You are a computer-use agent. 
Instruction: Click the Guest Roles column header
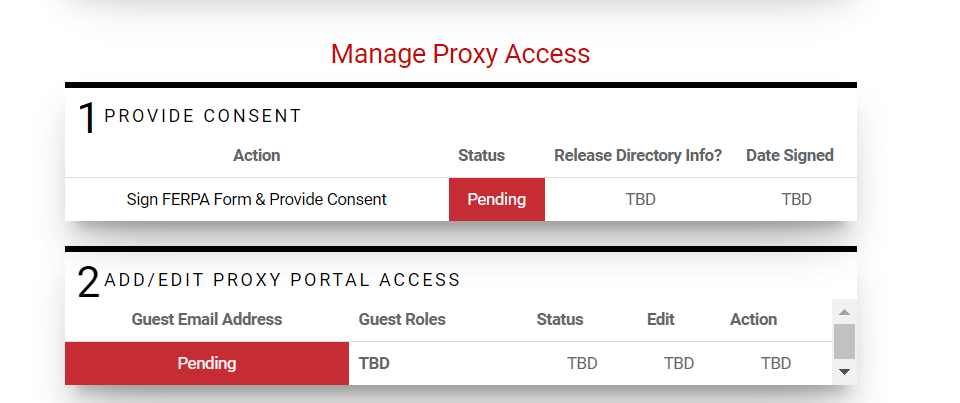pyautogui.click(x=402, y=319)
